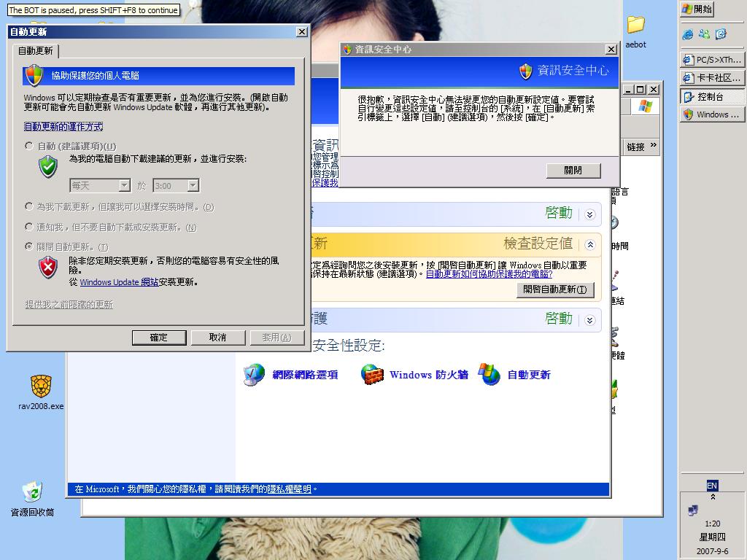Select 通知我，但不要自動下載 radio option
747x560 pixels.
[x=29, y=227]
